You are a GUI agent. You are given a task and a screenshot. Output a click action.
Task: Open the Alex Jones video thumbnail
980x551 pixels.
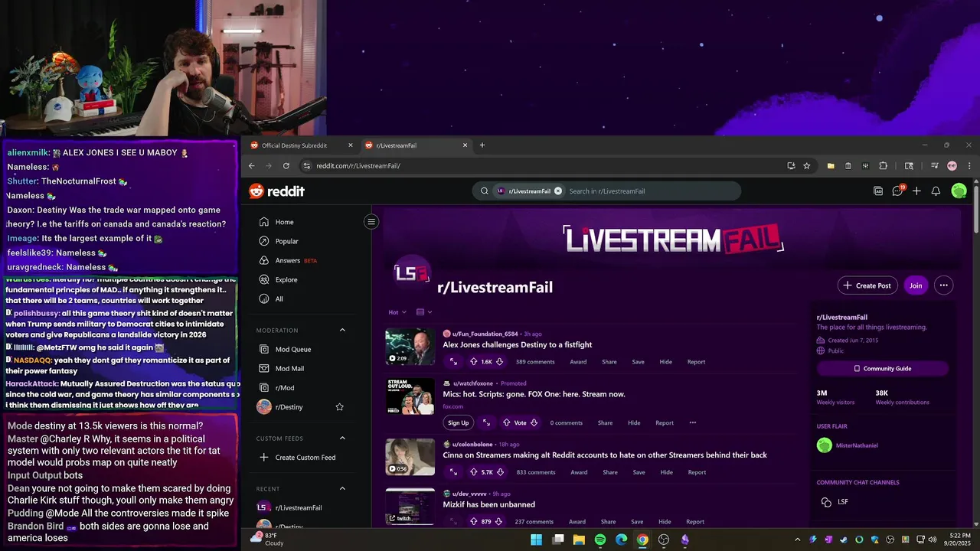[410, 347]
